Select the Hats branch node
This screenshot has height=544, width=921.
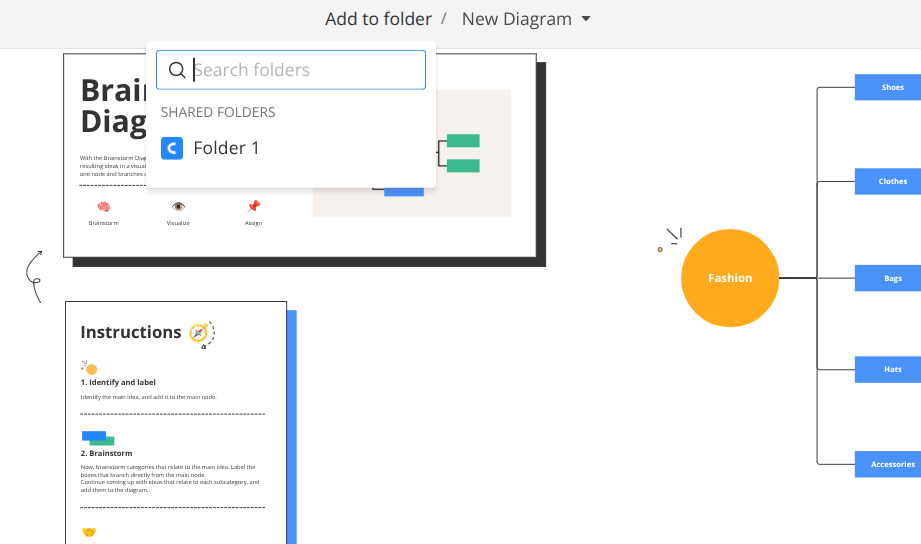[x=892, y=370]
